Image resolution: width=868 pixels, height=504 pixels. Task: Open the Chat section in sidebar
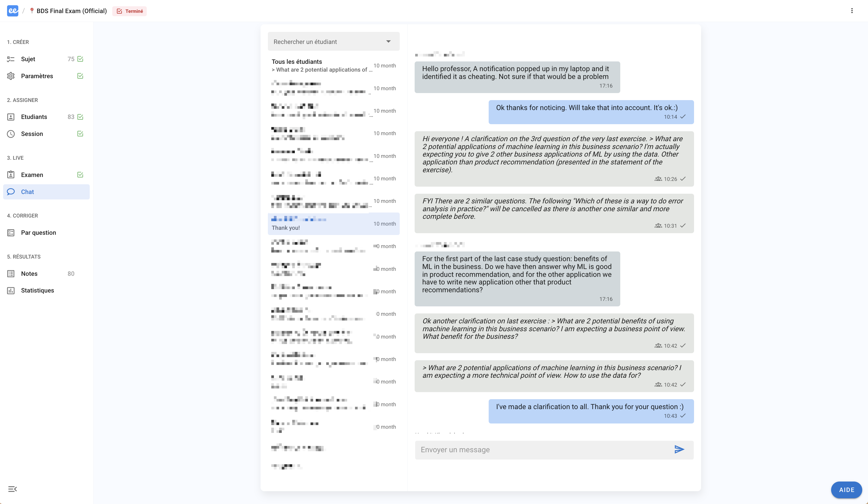tap(27, 192)
